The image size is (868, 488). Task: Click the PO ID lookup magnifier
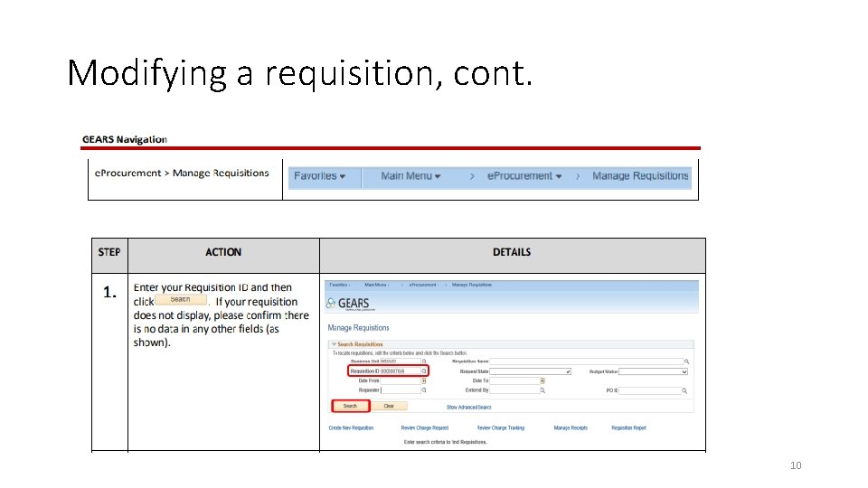pos(684,390)
